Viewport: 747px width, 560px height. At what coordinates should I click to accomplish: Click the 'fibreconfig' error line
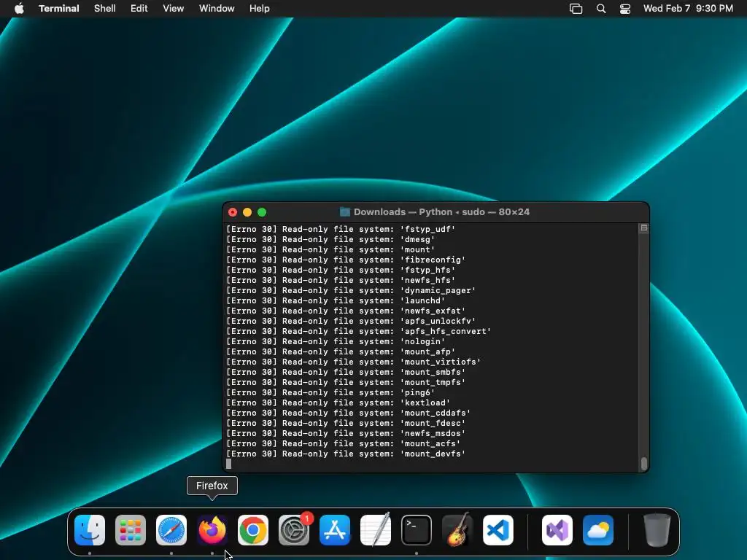point(345,260)
